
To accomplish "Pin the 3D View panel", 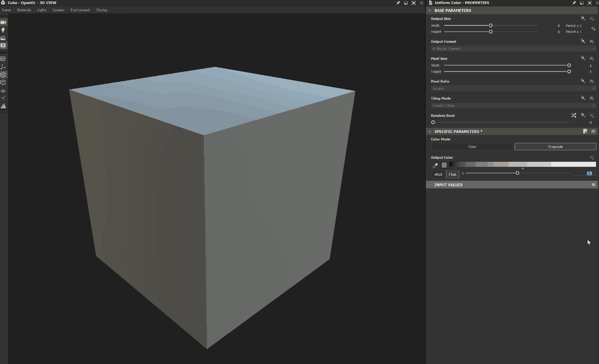I will [398, 2].
